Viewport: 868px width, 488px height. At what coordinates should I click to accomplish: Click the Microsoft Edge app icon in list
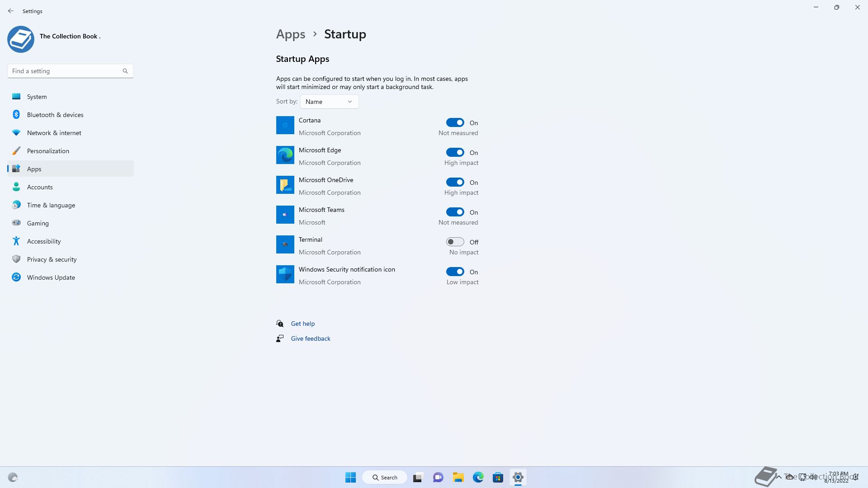[x=285, y=155]
